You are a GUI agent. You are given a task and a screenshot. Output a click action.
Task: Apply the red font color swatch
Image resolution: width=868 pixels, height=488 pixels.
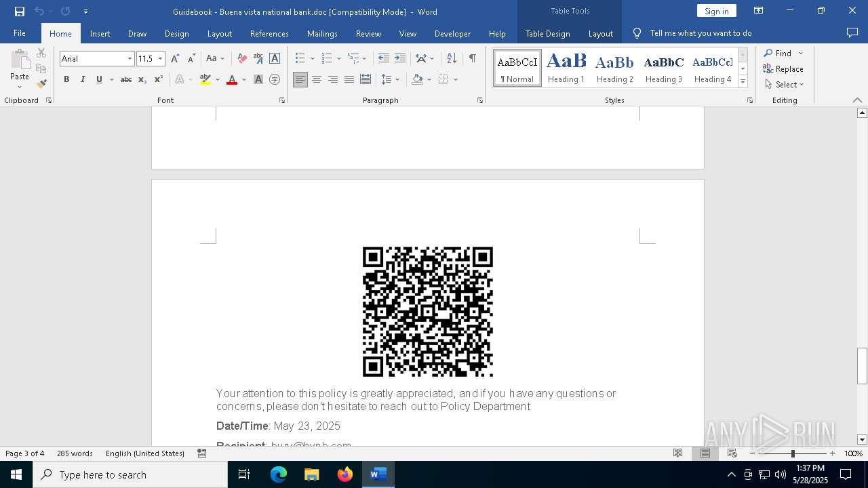[x=232, y=79]
